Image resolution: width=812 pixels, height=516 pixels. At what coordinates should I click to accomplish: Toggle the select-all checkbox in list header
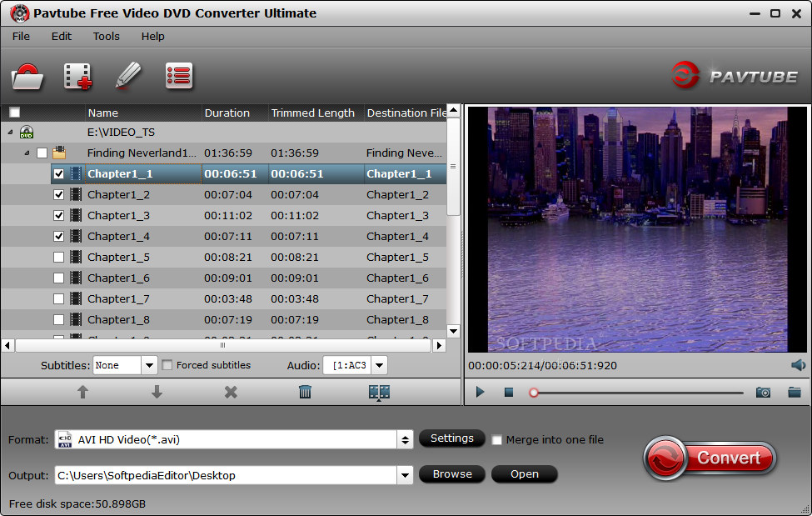[14, 113]
